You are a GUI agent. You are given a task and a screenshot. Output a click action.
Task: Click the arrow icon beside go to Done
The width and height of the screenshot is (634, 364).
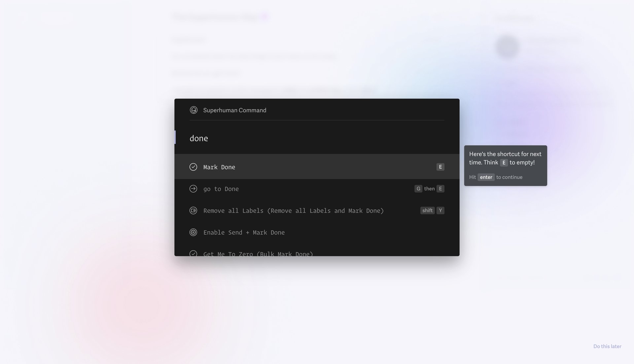193,188
